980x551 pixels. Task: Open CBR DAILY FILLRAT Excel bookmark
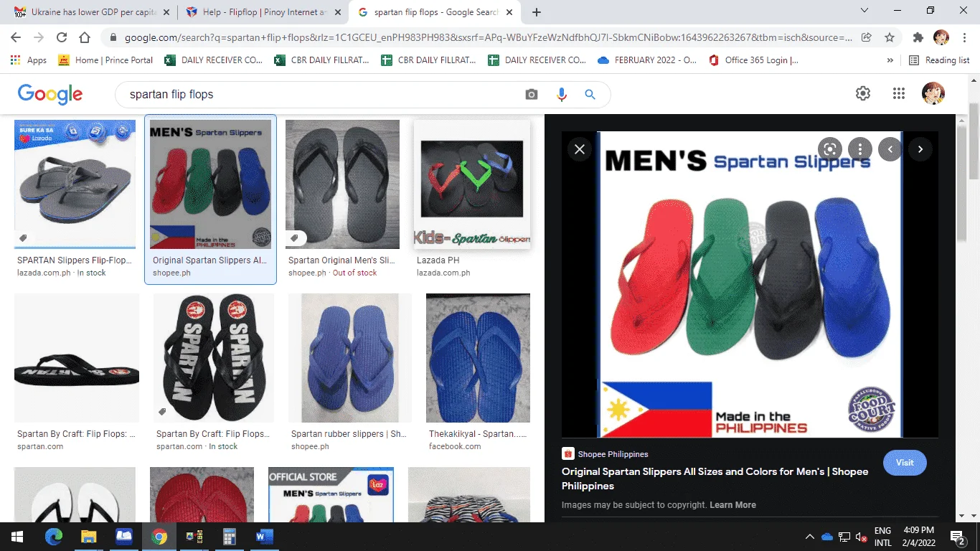click(x=322, y=60)
